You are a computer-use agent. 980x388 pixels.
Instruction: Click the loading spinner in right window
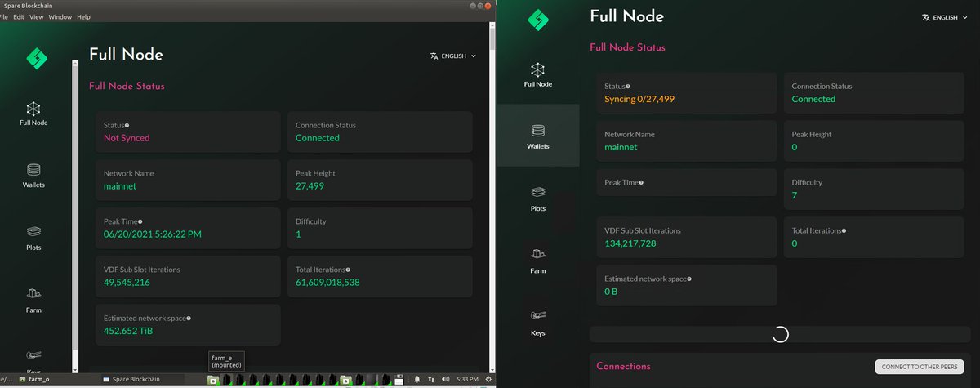[x=780, y=334]
